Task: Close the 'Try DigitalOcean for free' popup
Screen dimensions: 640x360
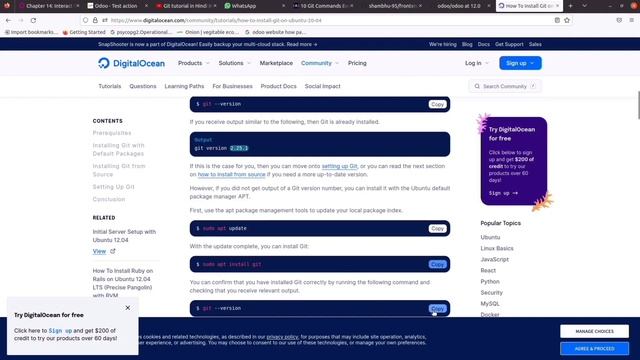Action: [128, 308]
